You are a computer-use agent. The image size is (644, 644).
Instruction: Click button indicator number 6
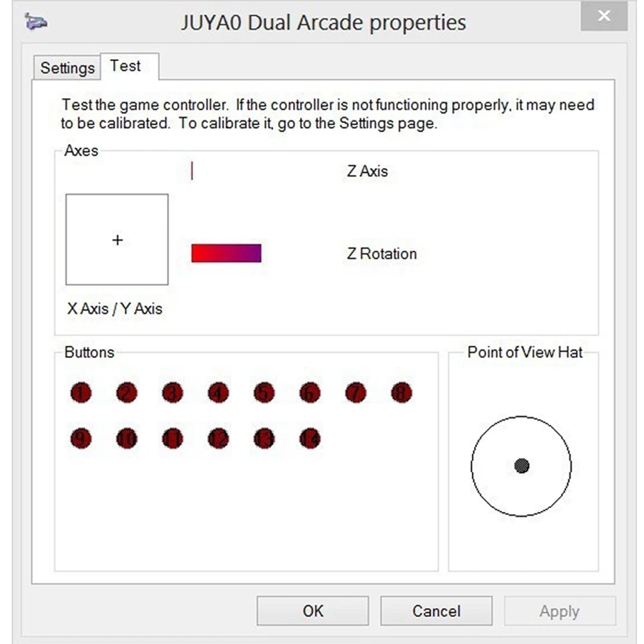point(310,393)
